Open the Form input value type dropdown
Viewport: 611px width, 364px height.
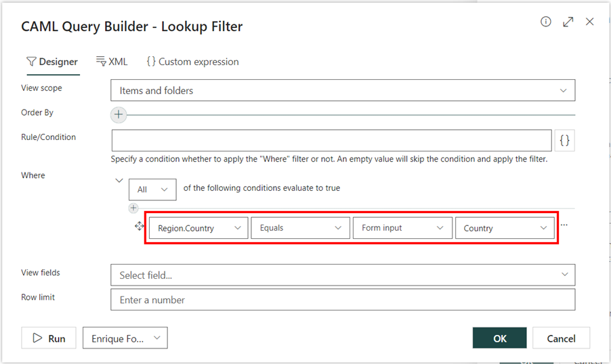[x=402, y=228]
